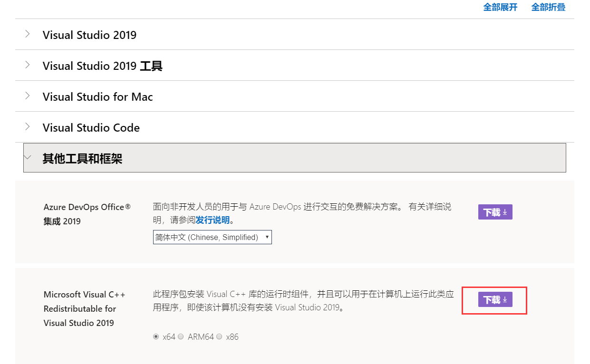
Task: Select the x64 radio button
Action: click(x=156, y=337)
